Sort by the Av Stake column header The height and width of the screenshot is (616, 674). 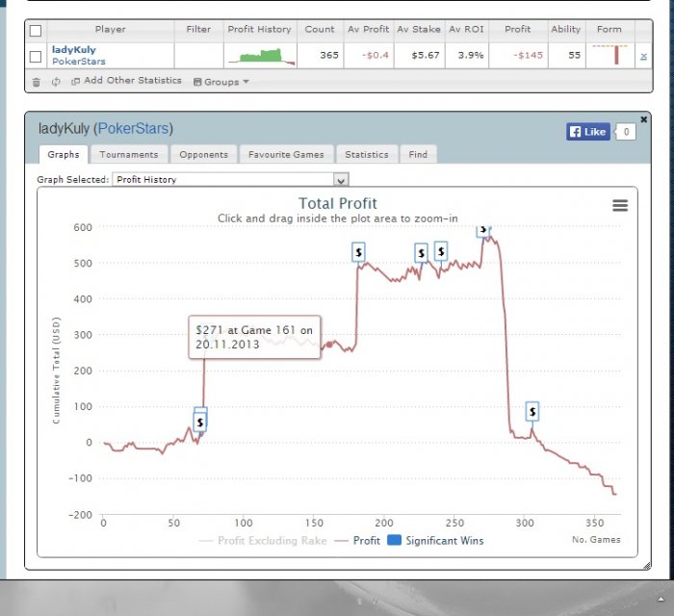coord(419,29)
